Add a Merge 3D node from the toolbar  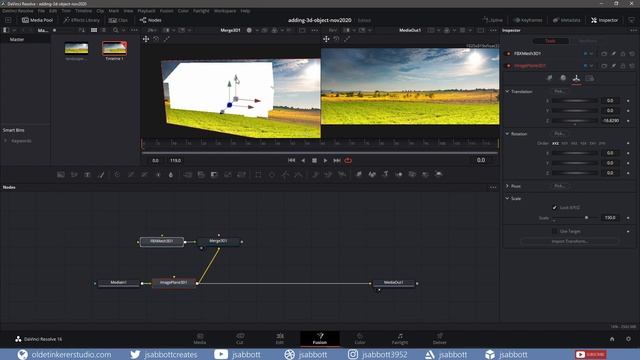coord(399,175)
